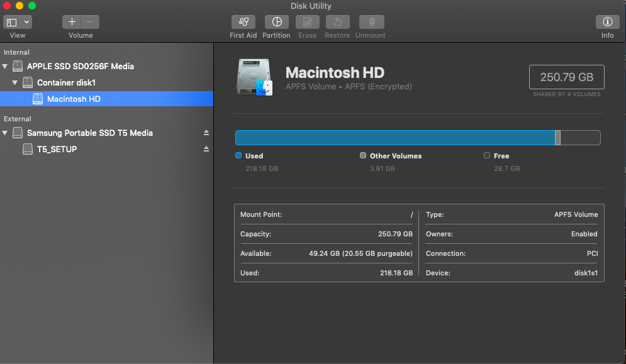Open the Info inspector icon
Viewport: 626px width, 364px height.
[x=607, y=22]
